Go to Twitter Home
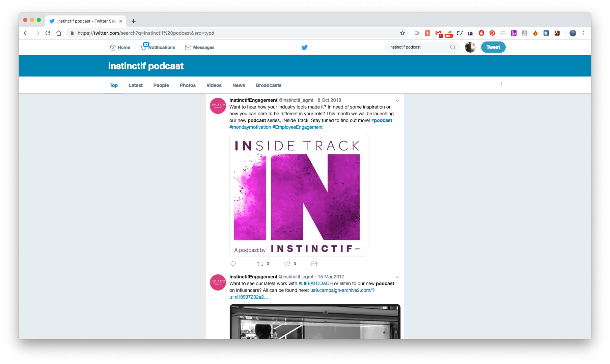The image size is (610, 364). tap(120, 47)
